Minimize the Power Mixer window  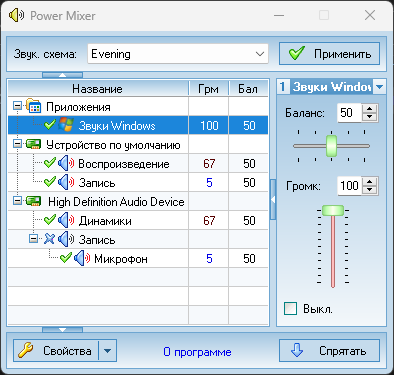coord(279,15)
